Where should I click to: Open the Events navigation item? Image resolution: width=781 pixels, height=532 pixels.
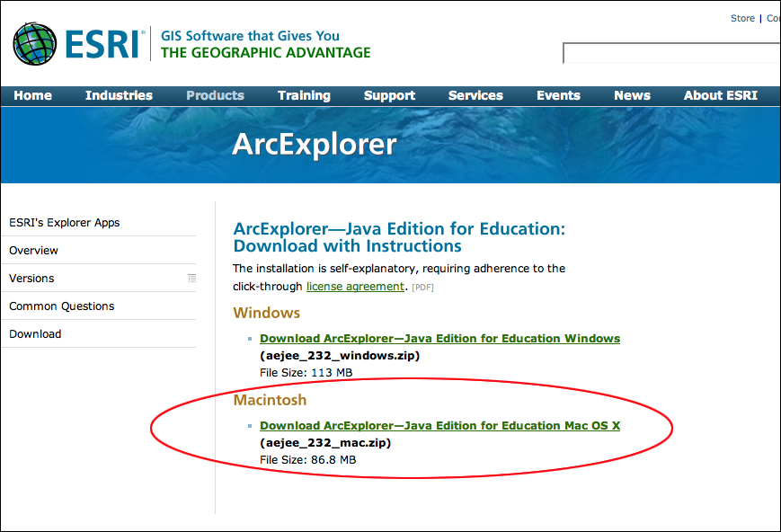[x=558, y=95]
